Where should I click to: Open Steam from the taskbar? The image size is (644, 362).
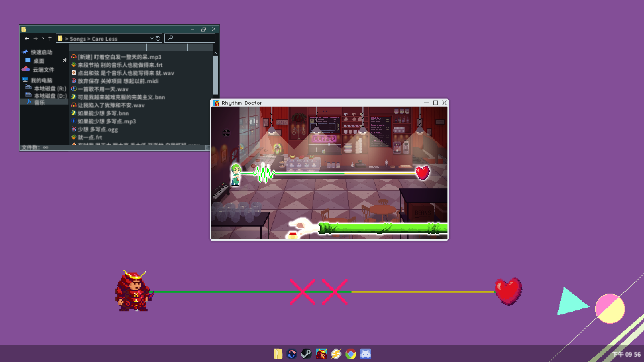click(x=306, y=354)
